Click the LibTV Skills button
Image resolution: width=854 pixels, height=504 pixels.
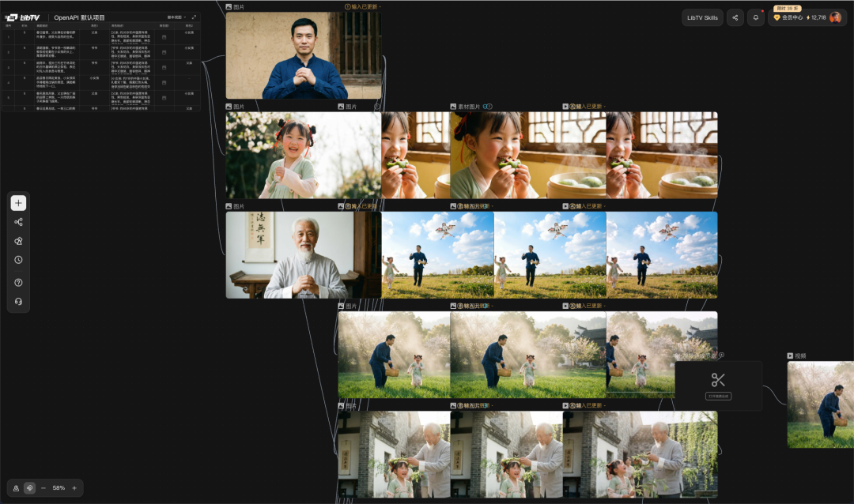click(x=701, y=17)
